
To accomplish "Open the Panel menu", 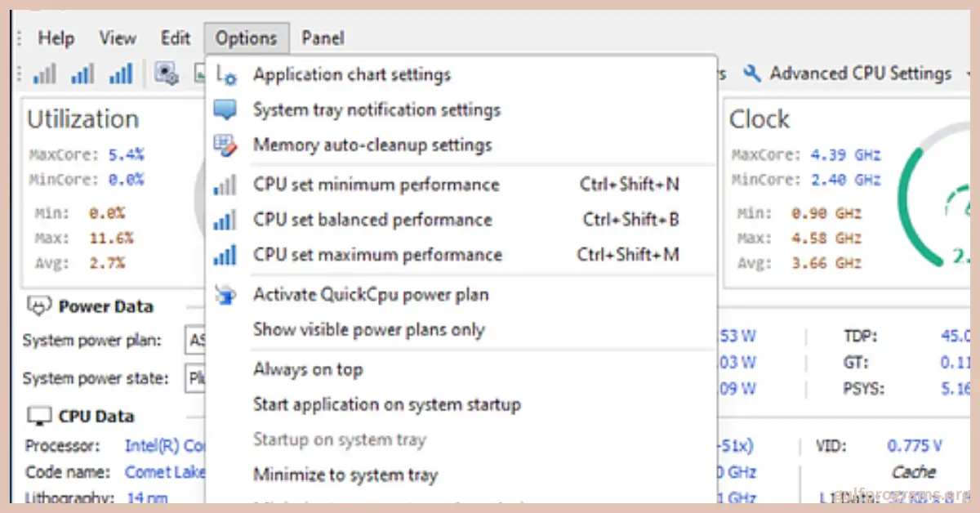I will tap(323, 38).
